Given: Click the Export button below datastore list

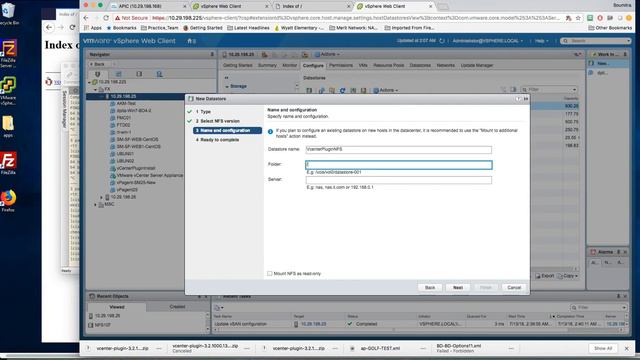Looking at the screenshot, I should click(x=545, y=276).
